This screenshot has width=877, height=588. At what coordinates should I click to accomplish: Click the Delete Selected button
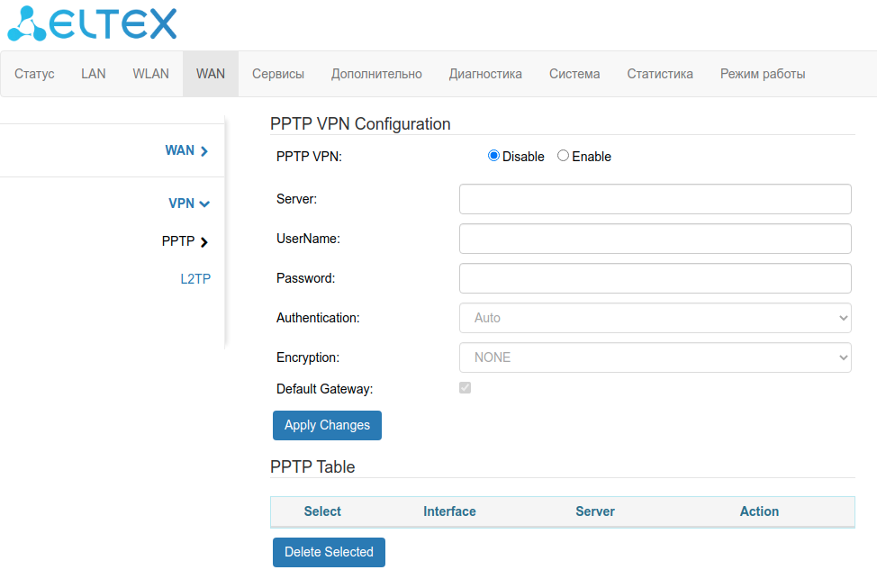click(x=329, y=552)
